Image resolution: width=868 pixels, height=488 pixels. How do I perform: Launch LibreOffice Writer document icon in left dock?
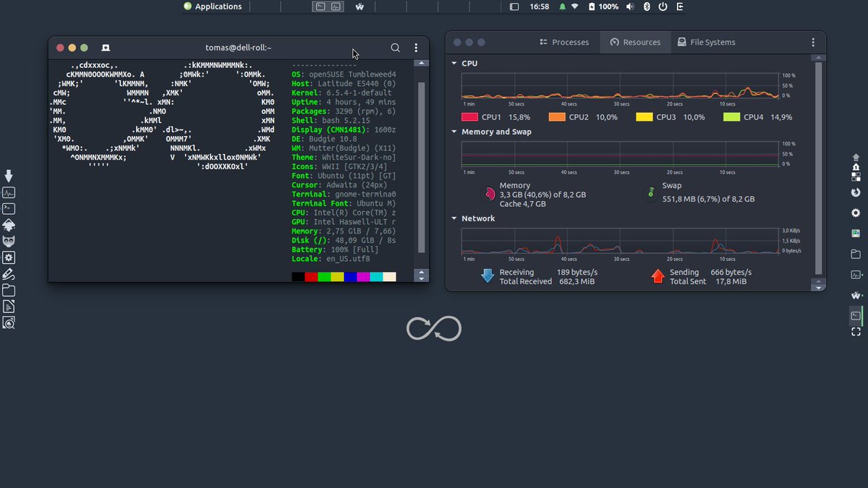point(9,307)
